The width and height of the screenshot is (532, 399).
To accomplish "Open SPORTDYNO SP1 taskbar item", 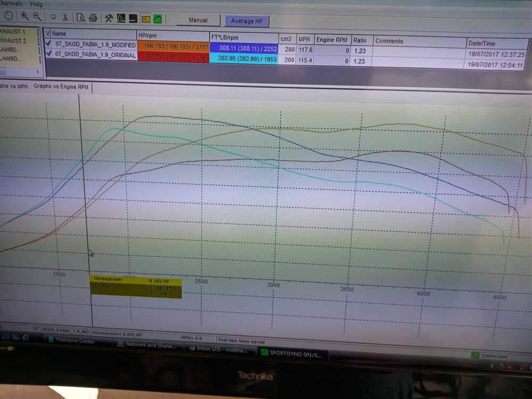I will click(x=293, y=353).
